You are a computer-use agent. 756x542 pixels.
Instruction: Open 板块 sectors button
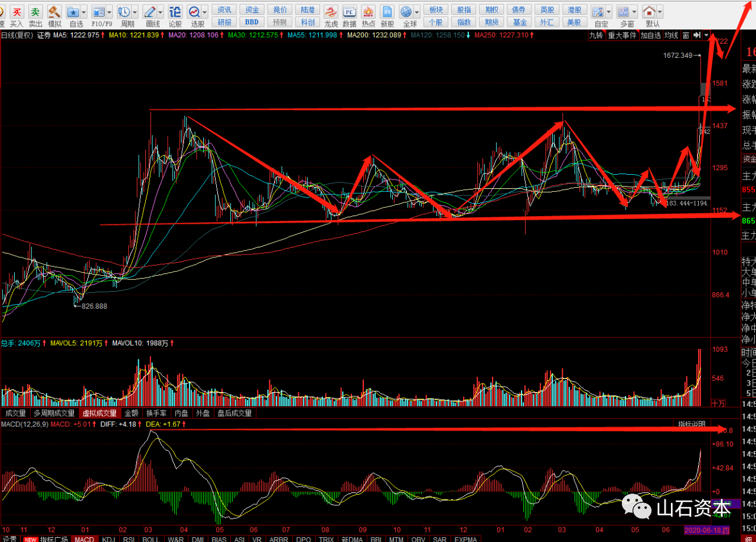[436, 9]
